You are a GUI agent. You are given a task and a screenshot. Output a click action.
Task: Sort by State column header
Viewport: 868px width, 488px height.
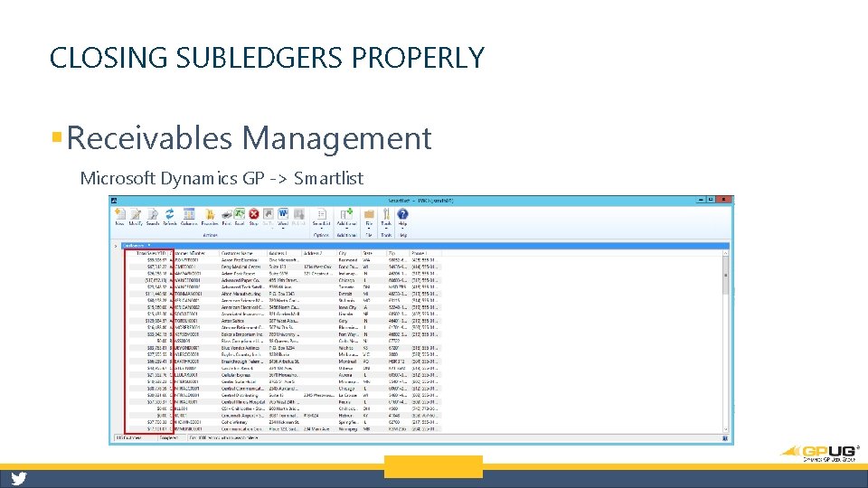pyautogui.click(x=374, y=253)
